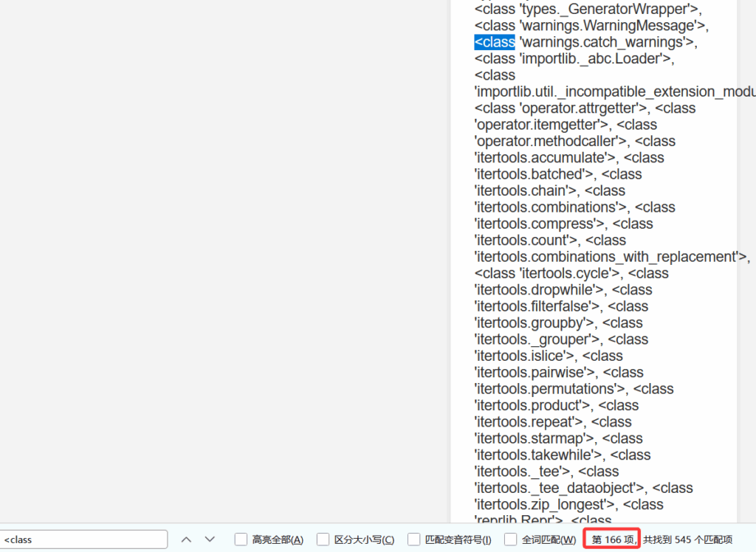Click the 'itertools.accumulate' entry
Image resolution: width=756 pixels, height=552 pixels.
(545, 158)
